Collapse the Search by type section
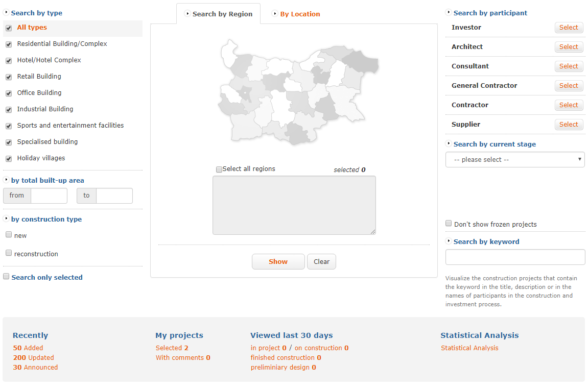Screen dimensions: 588x390 tap(35, 13)
